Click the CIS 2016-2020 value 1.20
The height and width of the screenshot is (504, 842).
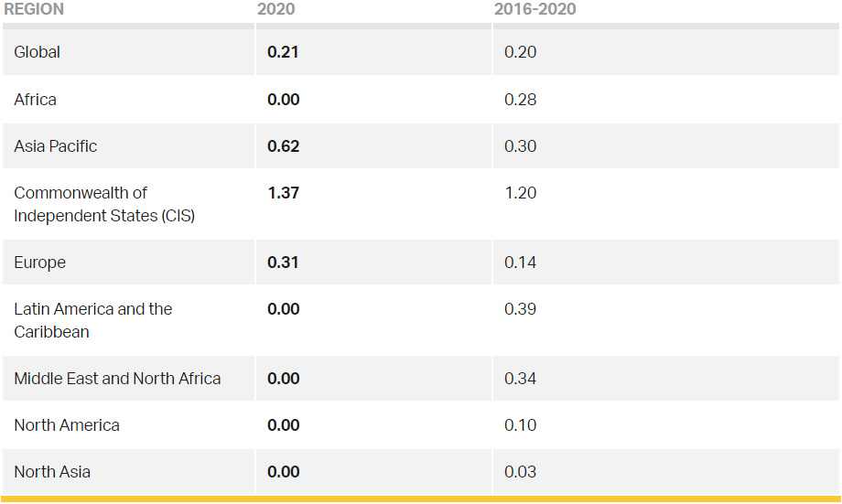521,193
